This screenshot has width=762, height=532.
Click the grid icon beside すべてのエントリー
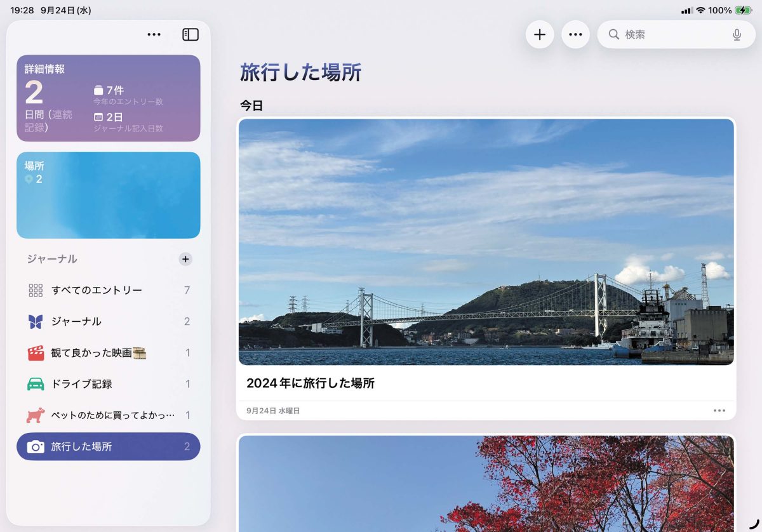click(36, 290)
